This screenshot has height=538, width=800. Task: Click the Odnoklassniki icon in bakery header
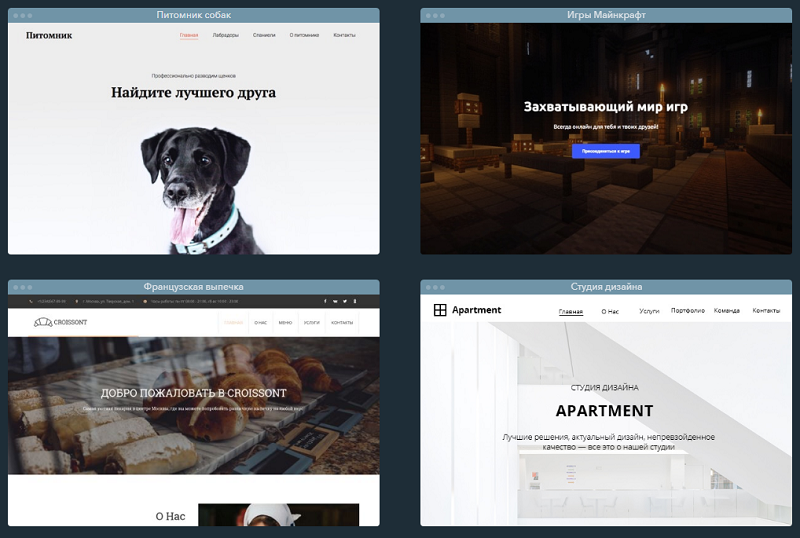click(355, 301)
